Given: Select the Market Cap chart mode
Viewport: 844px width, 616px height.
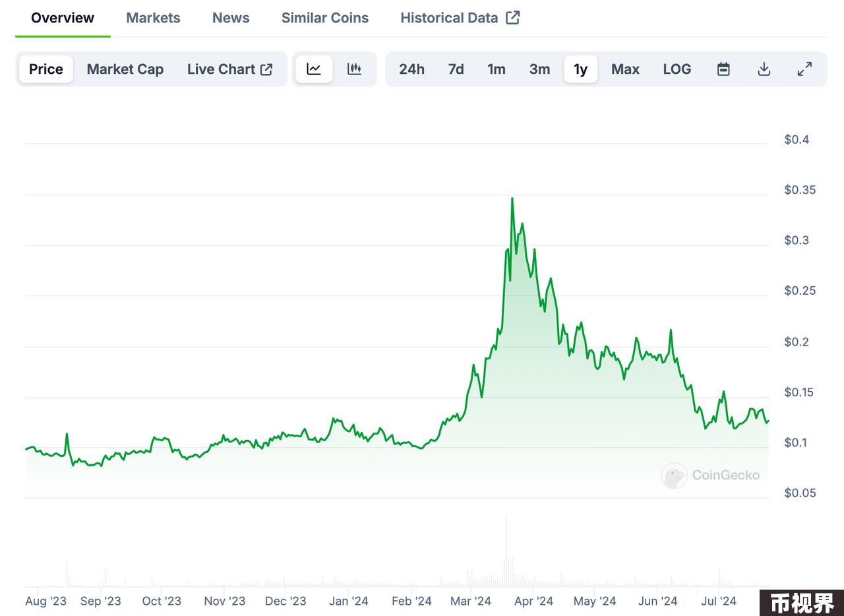Looking at the screenshot, I should point(125,69).
